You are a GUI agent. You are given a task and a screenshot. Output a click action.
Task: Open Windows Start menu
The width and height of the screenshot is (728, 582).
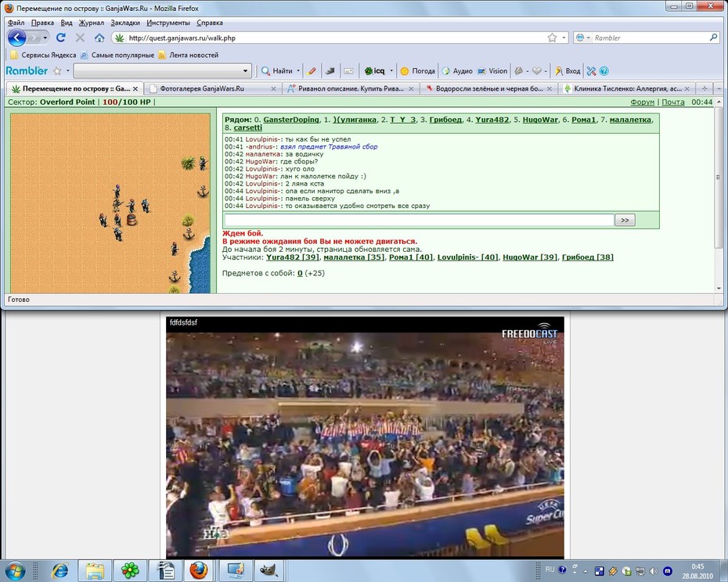[14, 570]
